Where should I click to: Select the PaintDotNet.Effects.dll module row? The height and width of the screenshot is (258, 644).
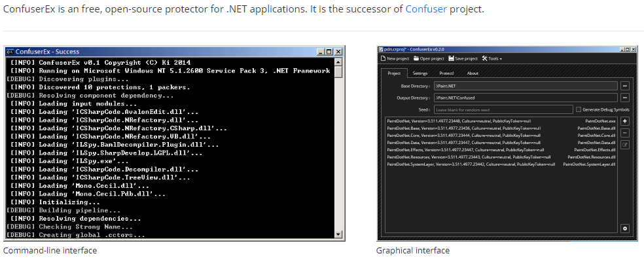[501, 150]
